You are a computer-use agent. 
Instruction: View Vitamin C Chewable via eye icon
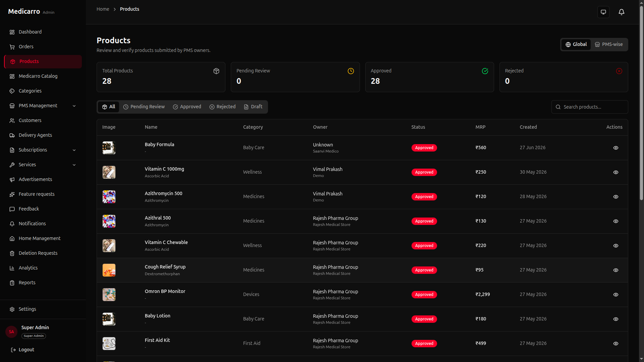coord(616,246)
